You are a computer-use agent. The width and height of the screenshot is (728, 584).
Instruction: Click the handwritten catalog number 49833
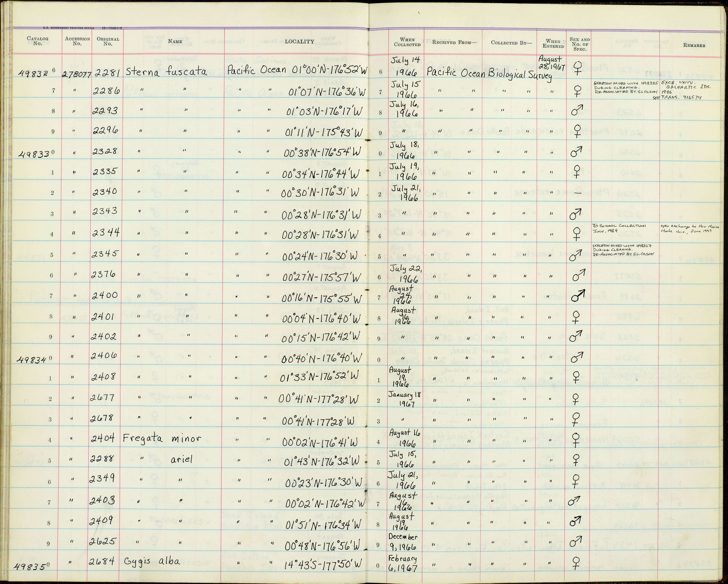35,154
